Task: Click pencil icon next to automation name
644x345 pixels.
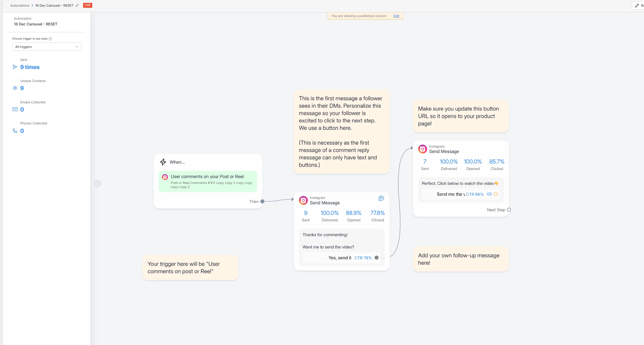Action: pos(77,5)
